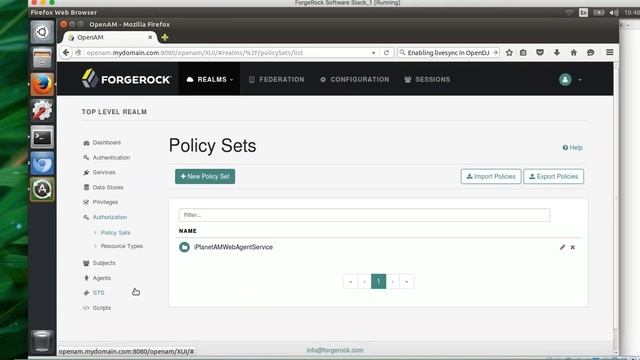Delete iPlanetAMWebAgentService with the X icon
Viewport: 640px width, 360px height.
(573, 247)
